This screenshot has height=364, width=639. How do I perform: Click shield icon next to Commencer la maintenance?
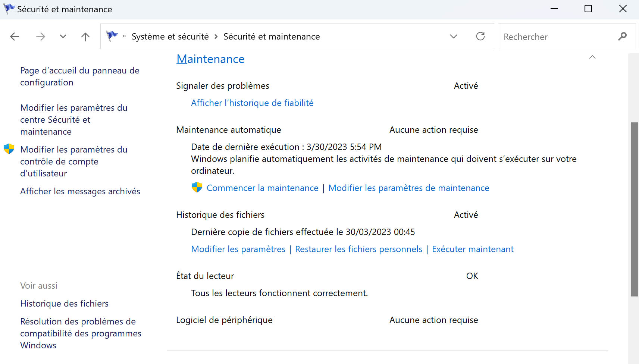click(x=197, y=187)
